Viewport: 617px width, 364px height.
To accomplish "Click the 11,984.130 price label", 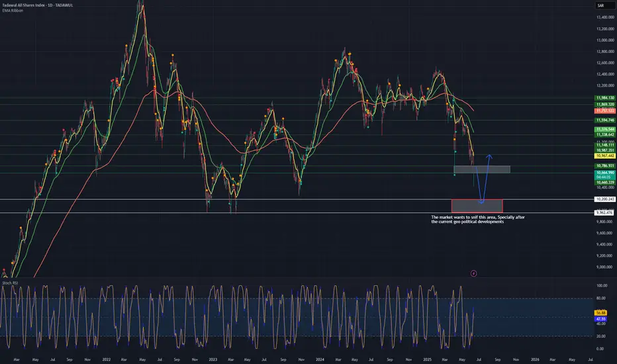I will (x=605, y=98).
